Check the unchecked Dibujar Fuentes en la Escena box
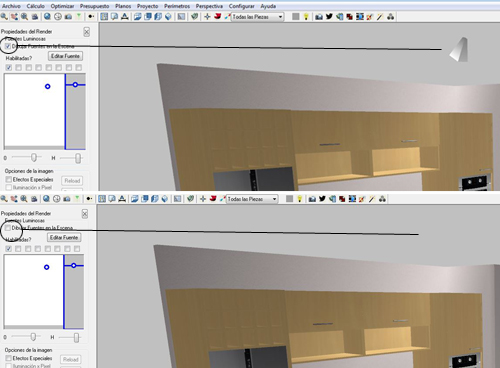The height and width of the screenshot is (368, 500). [8, 228]
